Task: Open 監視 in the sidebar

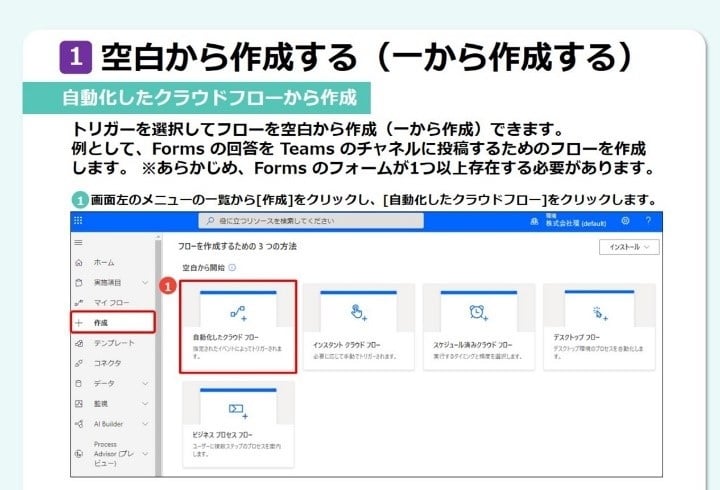Action: [101, 404]
